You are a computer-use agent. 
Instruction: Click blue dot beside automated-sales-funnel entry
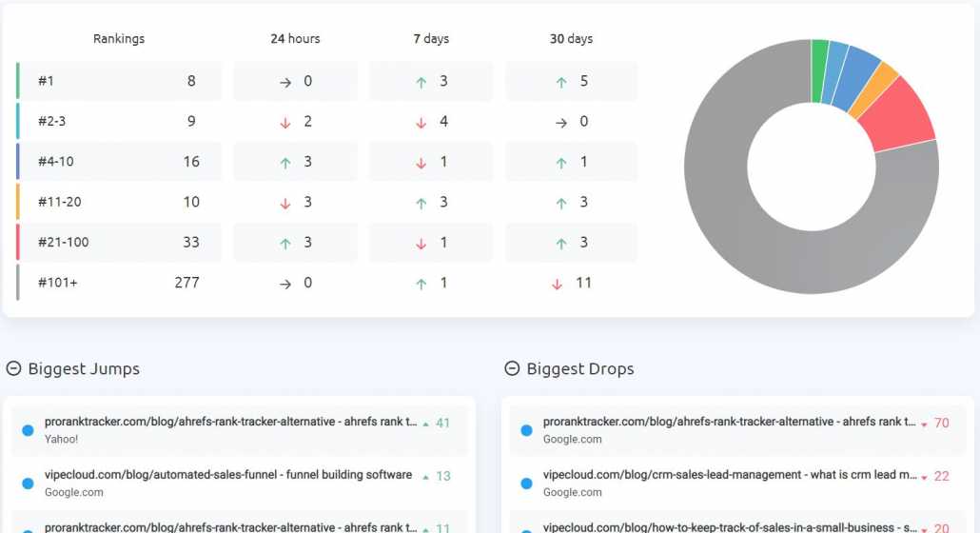coord(28,483)
